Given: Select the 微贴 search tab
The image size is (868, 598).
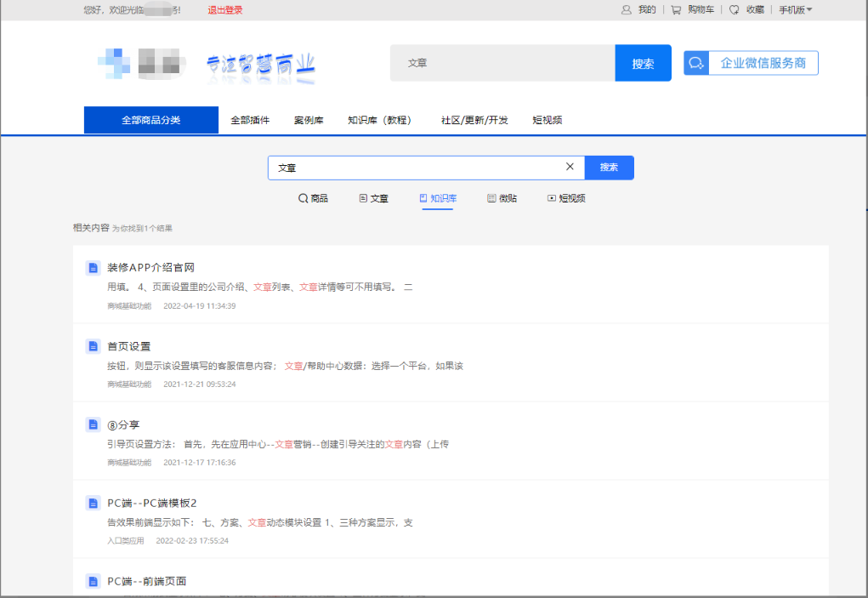Looking at the screenshot, I should (x=502, y=198).
